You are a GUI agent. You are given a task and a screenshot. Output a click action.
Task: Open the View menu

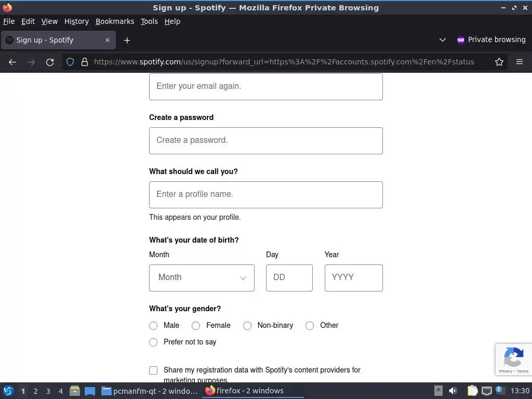tap(49, 21)
